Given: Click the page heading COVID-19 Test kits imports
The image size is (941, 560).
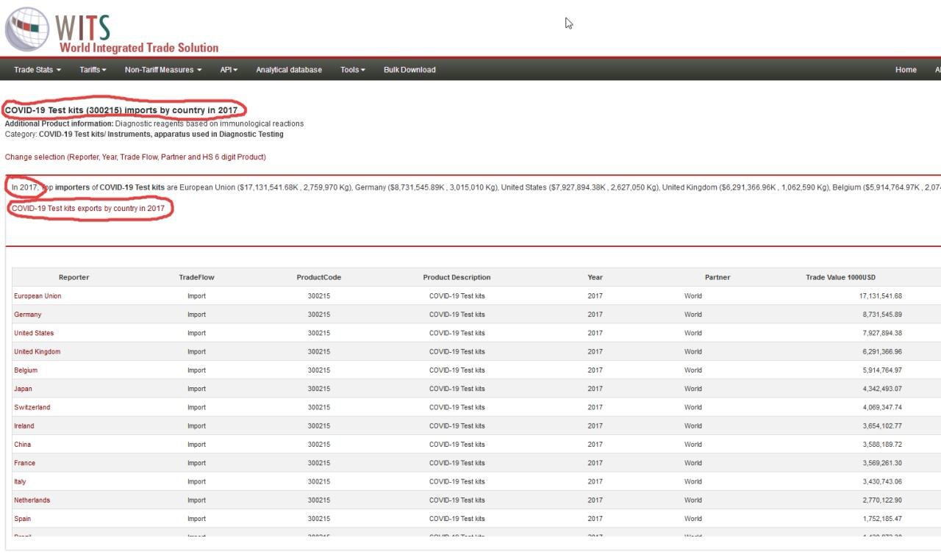Looking at the screenshot, I should point(121,110).
